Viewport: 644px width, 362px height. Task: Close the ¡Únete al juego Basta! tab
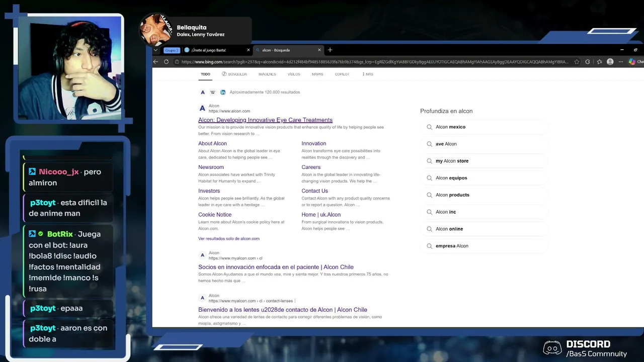(248, 50)
